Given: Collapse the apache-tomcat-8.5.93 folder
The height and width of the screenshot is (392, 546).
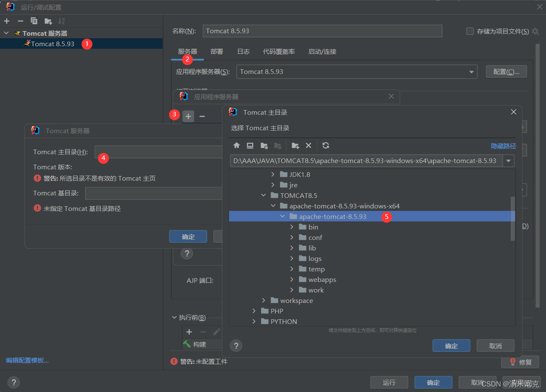Looking at the screenshot, I should tap(282, 216).
